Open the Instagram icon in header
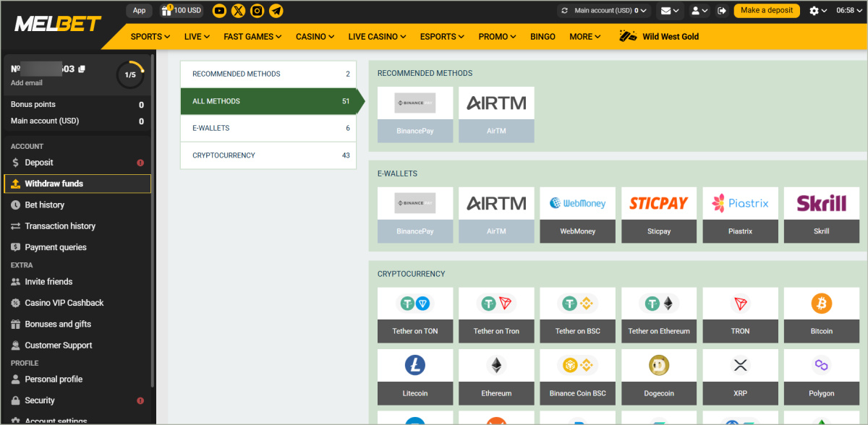Viewport: 868px width, 425px height. (x=257, y=11)
